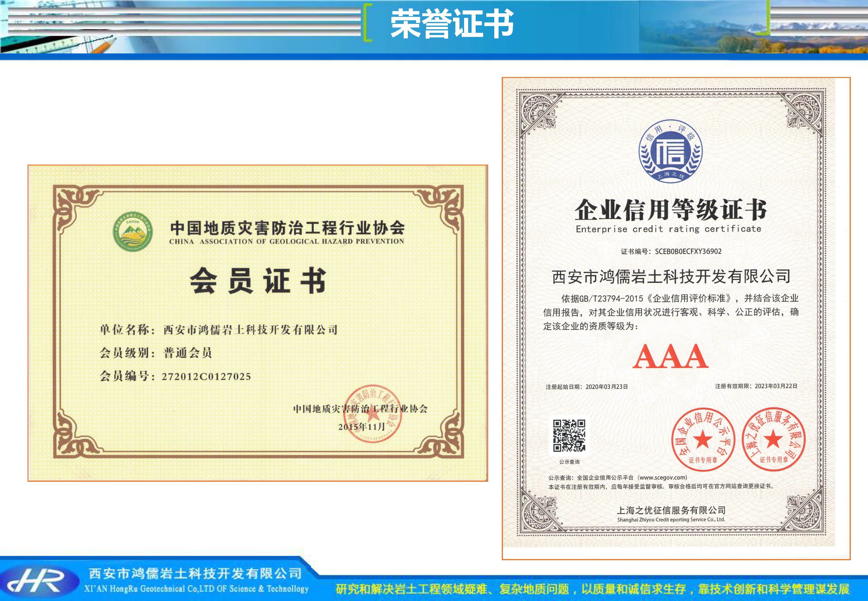Click the 单位名称 line on membership certificate
This screenshot has width=868, height=601.
[219, 330]
